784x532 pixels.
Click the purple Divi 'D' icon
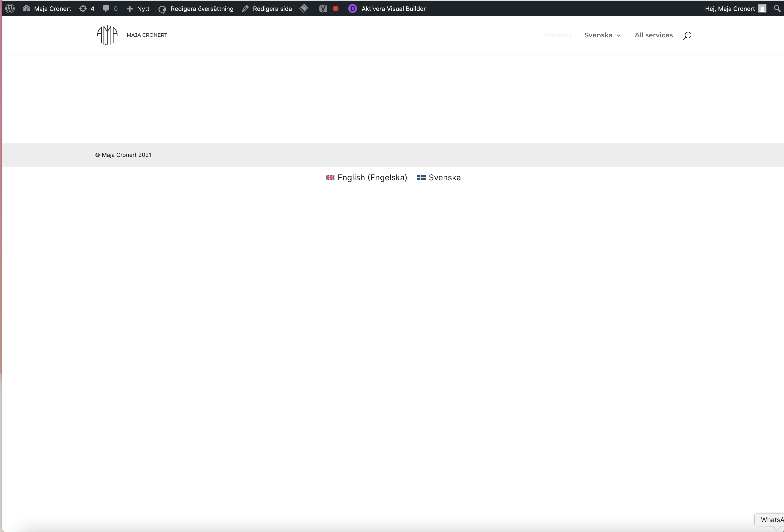352,9
